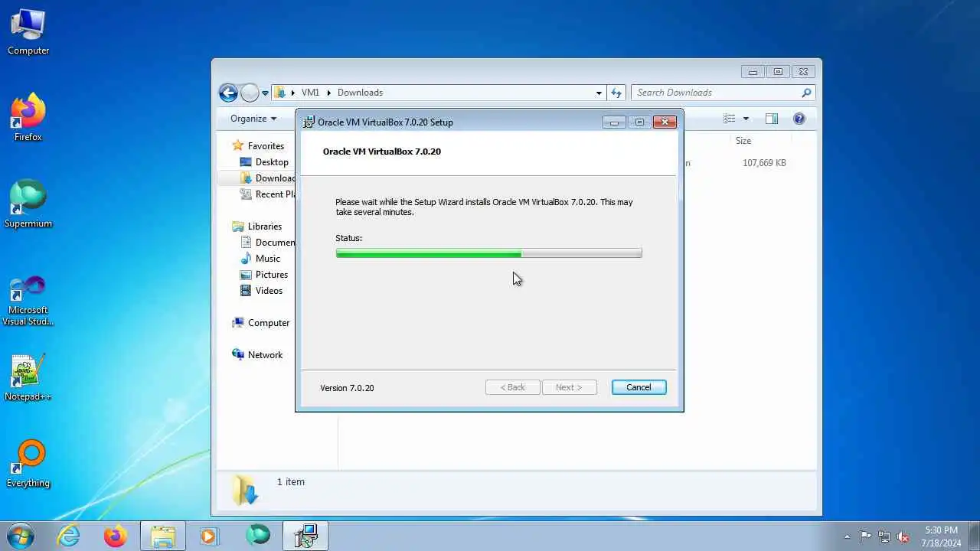Viewport: 980px width, 551px height.
Task: Open Explorer recent locations dropdown arrow
Action: pyautogui.click(x=265, y=93)
